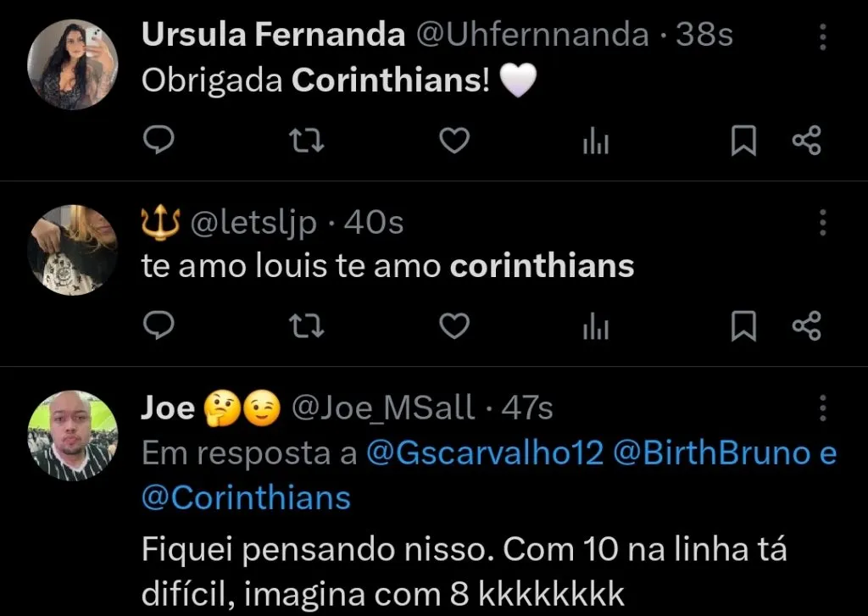
Task: Open the @Corinthians profile link
Action: (245, 497)
